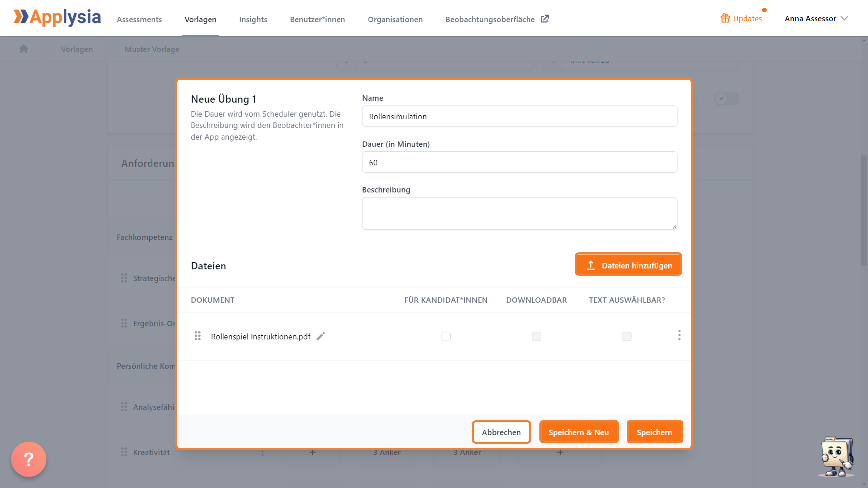Click the Für Kandidat*innen column header
This screenshot has width=868, height=488.
click(446, 300)
